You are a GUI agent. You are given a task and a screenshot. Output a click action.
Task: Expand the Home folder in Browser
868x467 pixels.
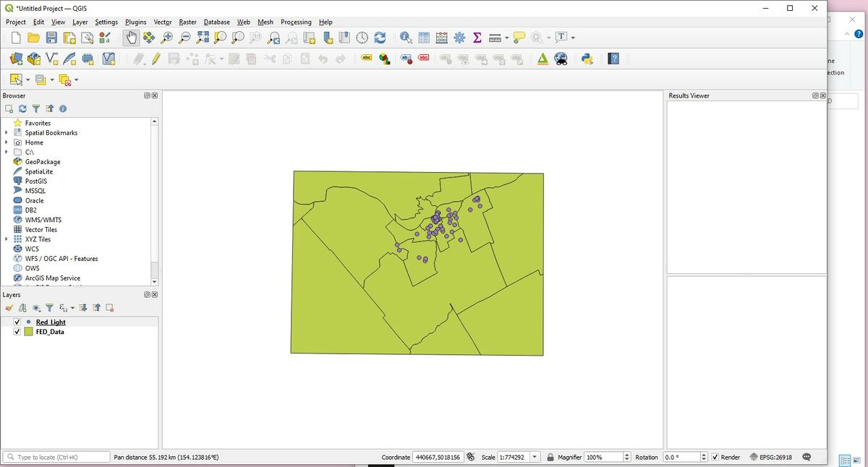(7, 142)
